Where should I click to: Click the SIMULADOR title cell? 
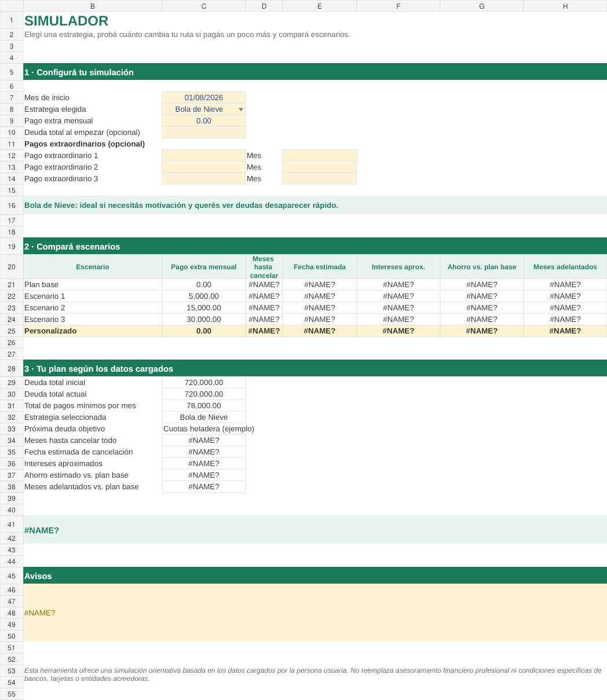click(x=67, y=21)
